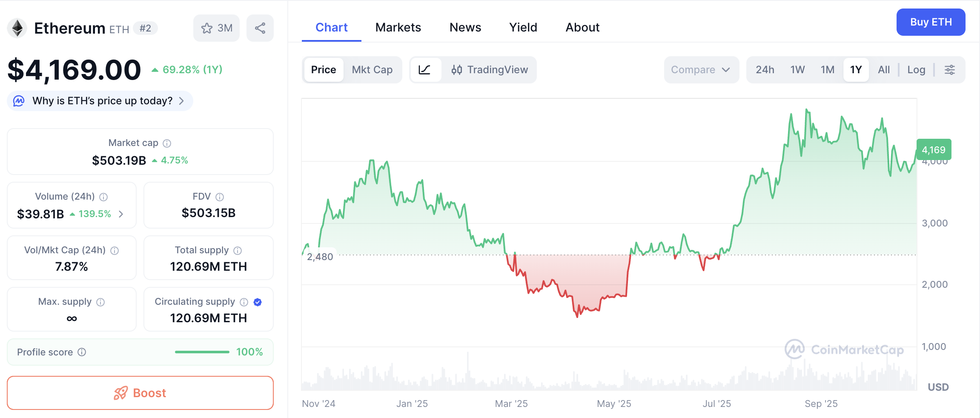Click the Buy ETH button
The height and width of the screenshot is (418, 980).
[x=931, y=22]
